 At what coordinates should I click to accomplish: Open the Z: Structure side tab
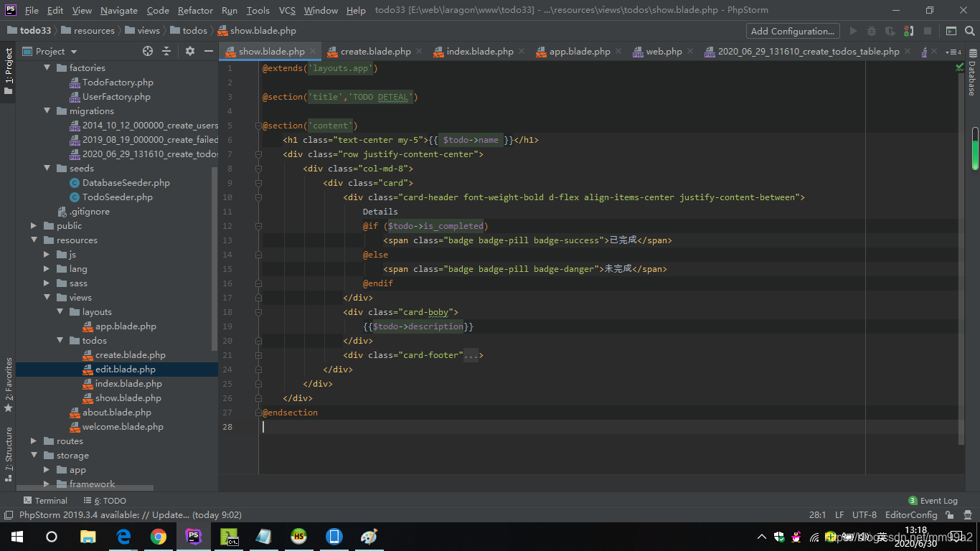tap(8, 454)
